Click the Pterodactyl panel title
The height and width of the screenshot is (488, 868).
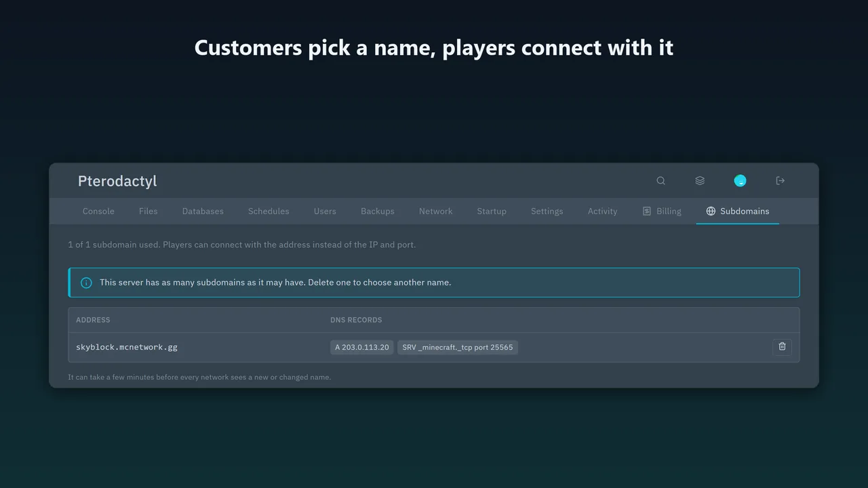tap(117, 181)
